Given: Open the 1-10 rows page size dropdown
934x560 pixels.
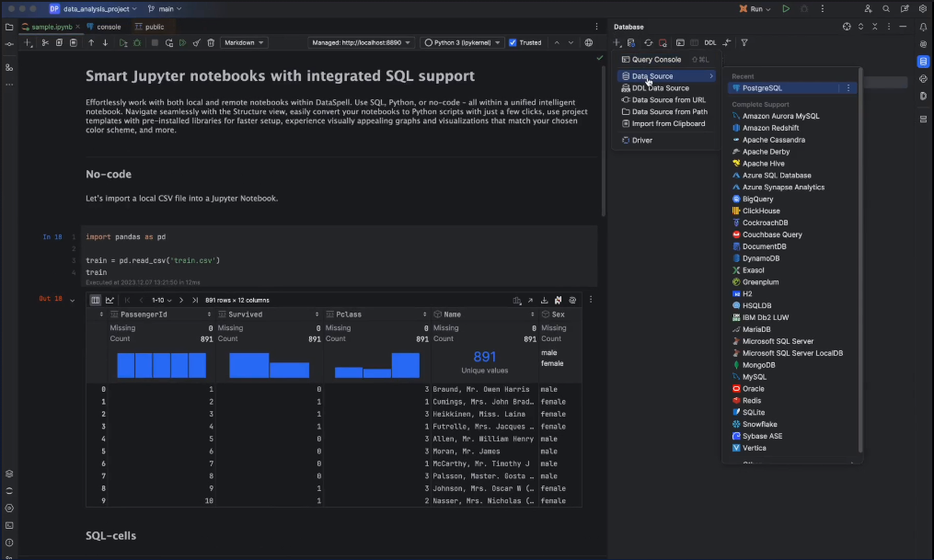Looking at the screenshot, I should 161,301.
